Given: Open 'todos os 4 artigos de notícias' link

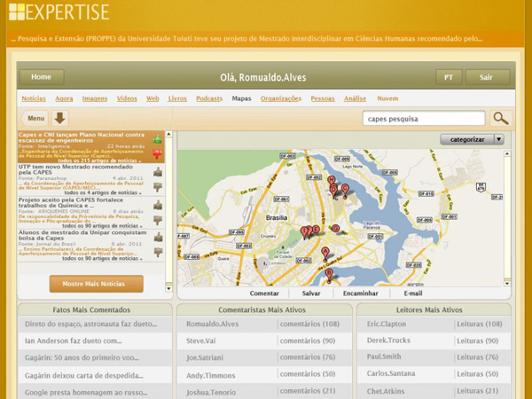Looking at the screenshot, I should (103, 192).
